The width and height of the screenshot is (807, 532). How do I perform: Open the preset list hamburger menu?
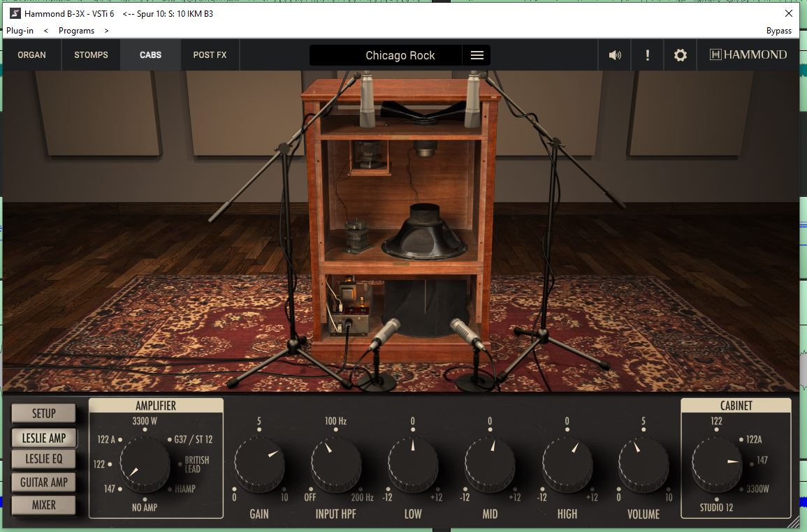[477, 55]
